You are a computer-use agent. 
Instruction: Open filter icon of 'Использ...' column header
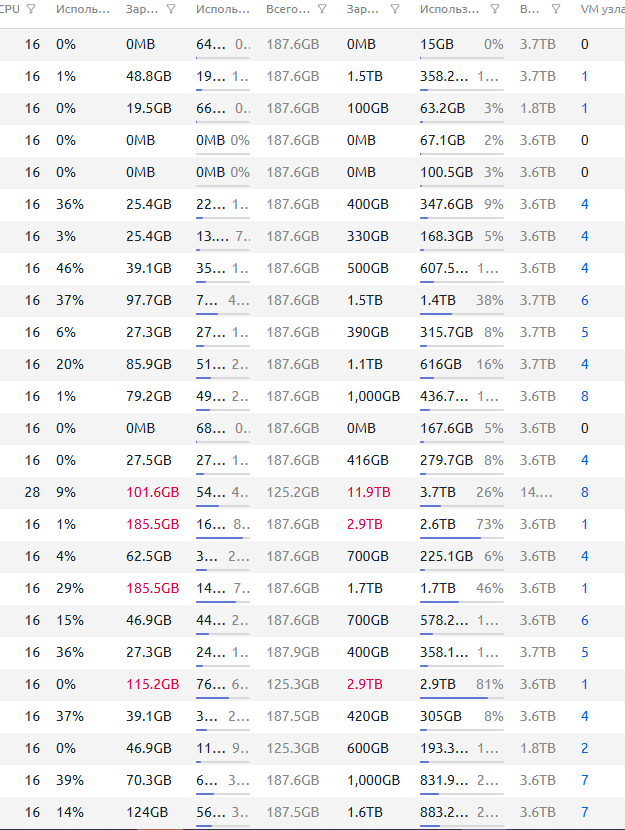click(496, 9)
